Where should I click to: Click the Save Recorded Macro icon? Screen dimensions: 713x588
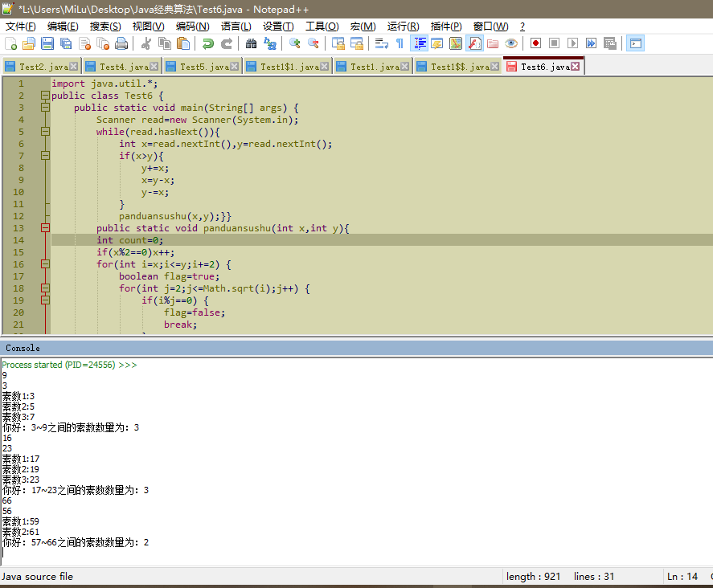pyautogui.click(x=610, y=43)
